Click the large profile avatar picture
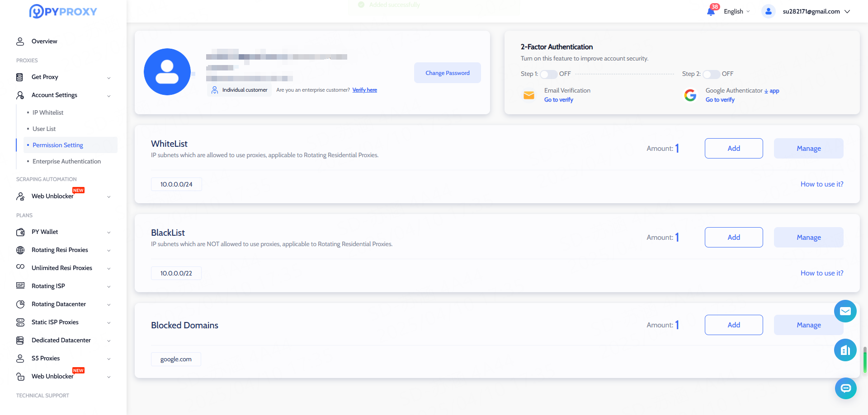 pos(167,72)
